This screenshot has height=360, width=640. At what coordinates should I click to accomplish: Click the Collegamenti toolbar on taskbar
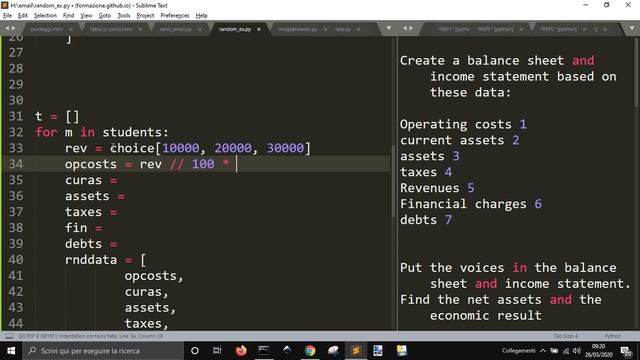518,351
